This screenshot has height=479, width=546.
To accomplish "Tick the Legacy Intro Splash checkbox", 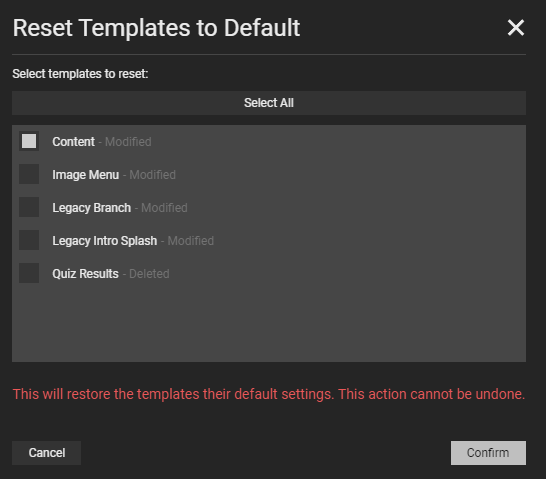I will (x=29, y=240).
